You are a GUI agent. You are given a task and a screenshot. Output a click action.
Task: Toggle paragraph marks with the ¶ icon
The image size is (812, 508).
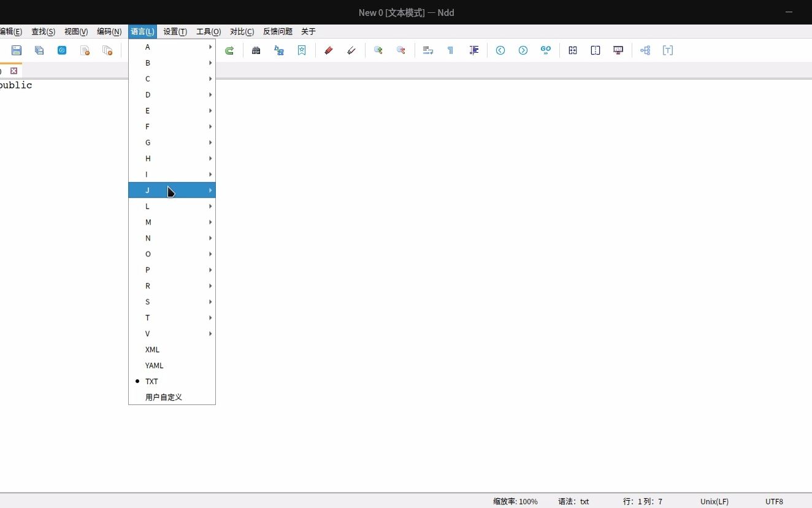[450, 50]
